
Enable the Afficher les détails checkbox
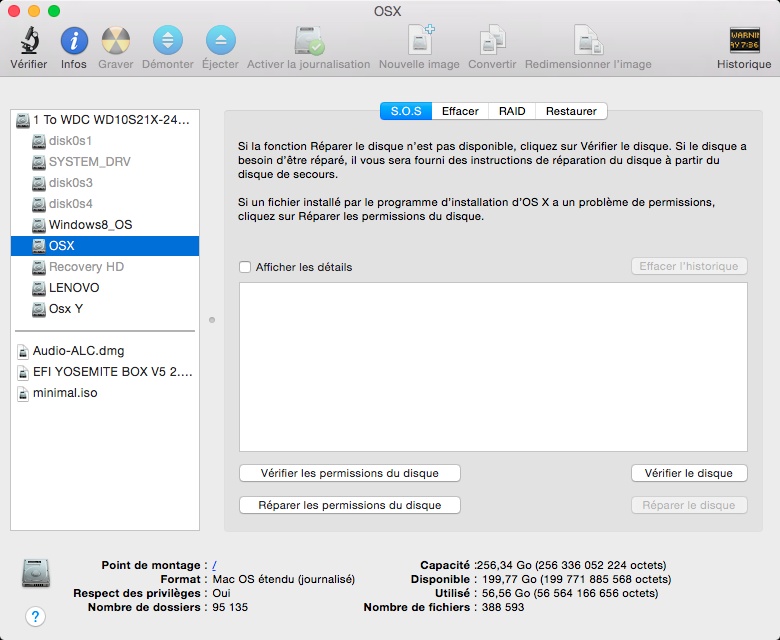(245, 267)
